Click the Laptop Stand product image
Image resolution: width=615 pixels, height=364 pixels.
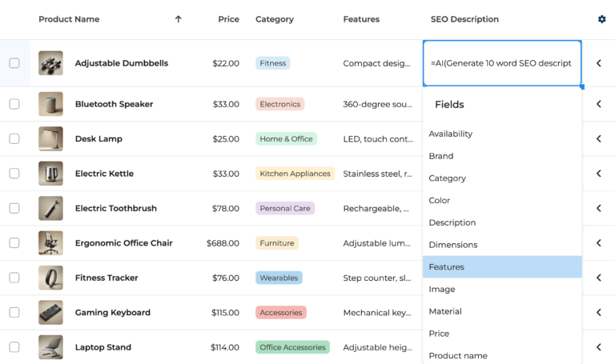point(50,347)
